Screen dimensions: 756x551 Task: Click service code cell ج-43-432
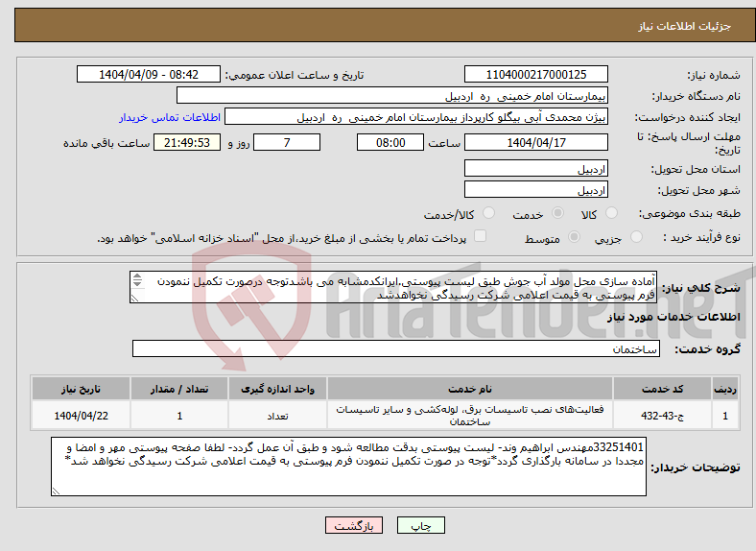(663, 416)
